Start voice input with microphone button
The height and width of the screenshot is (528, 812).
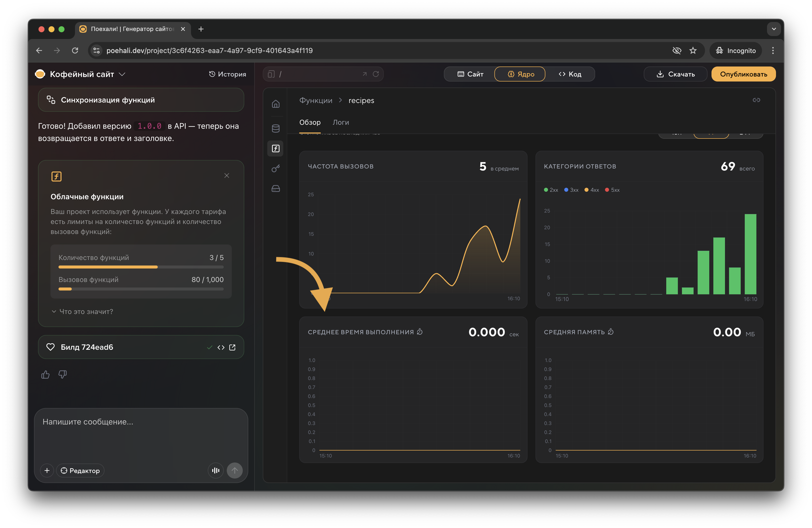coord(215,470)
